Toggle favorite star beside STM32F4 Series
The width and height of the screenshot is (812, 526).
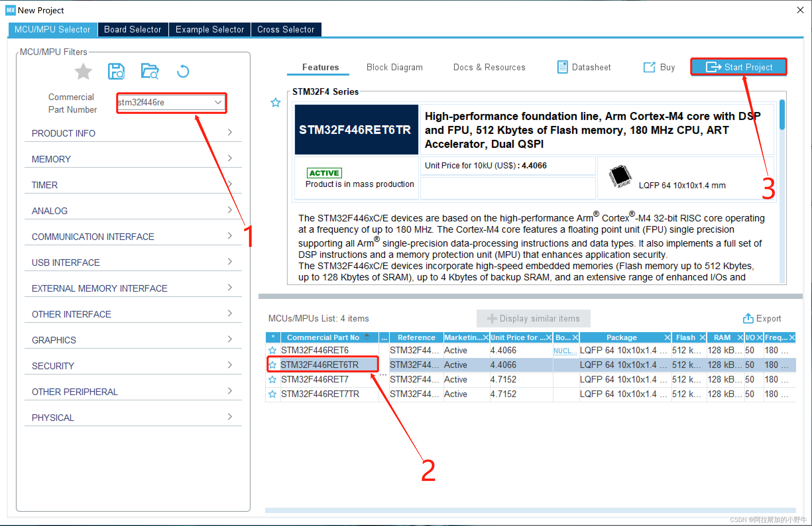tap(275, 102)
